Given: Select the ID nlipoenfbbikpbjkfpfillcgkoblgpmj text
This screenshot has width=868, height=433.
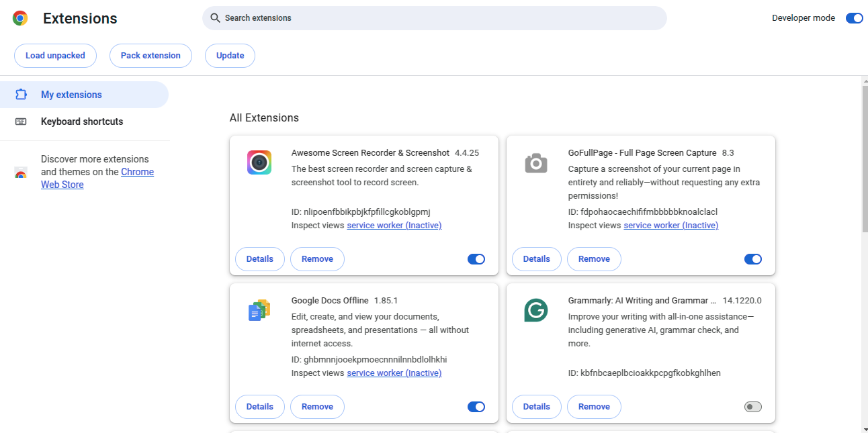Looking at the screenshot, I should [x=361, y=212].
